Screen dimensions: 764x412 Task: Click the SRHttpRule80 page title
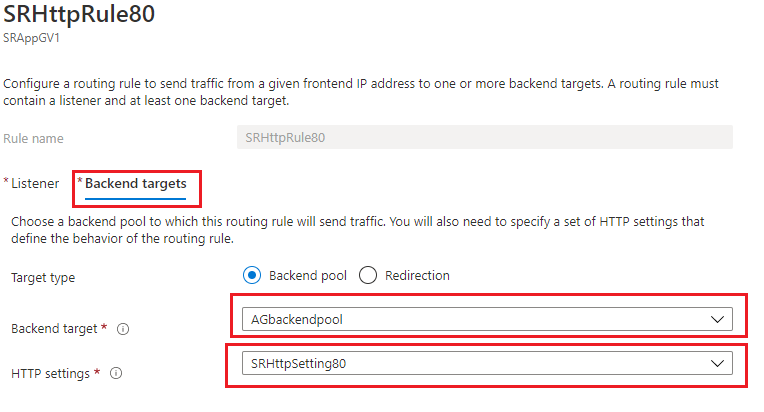click(x=80, y=16)
